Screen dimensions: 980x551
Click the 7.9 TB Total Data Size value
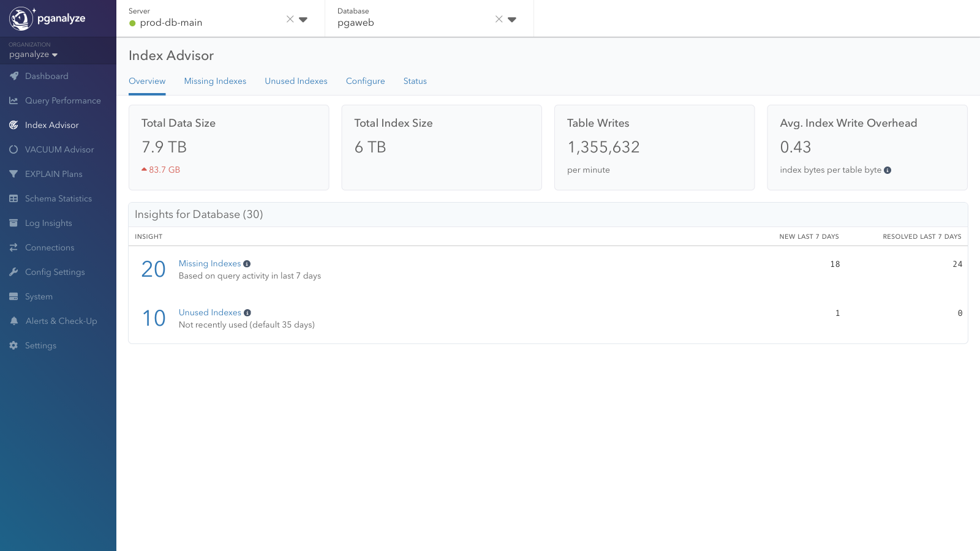(164, 147)
